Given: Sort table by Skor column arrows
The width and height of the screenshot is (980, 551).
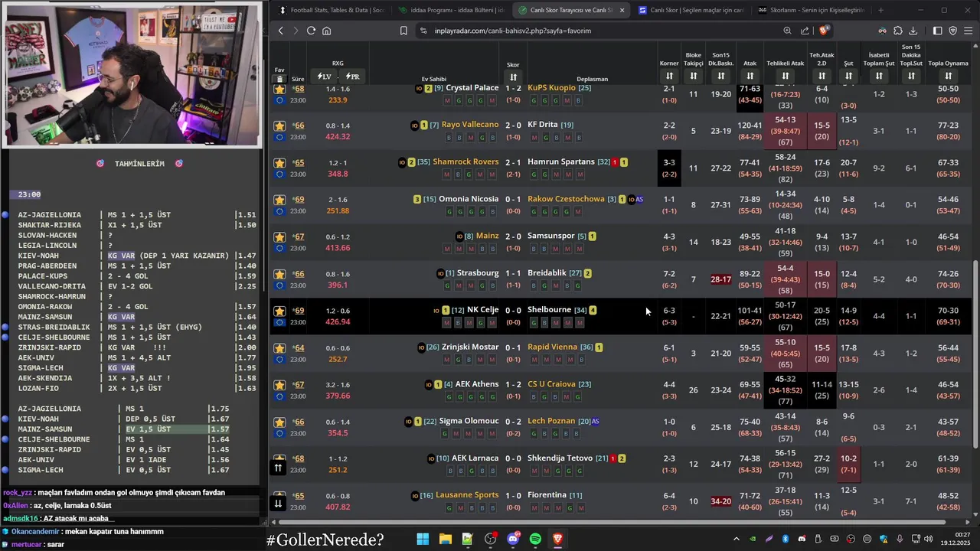Looking at the screenshot, I should tap(513, 77).
